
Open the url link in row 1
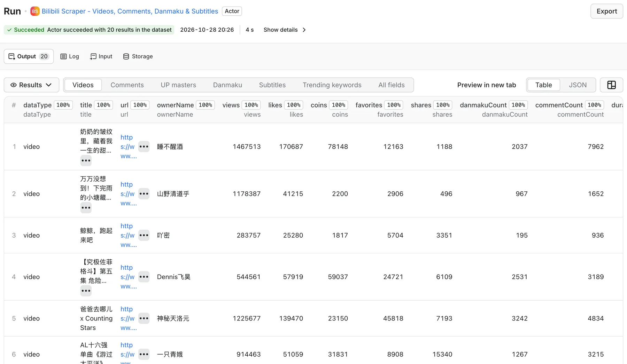click(x=128, y=147)
